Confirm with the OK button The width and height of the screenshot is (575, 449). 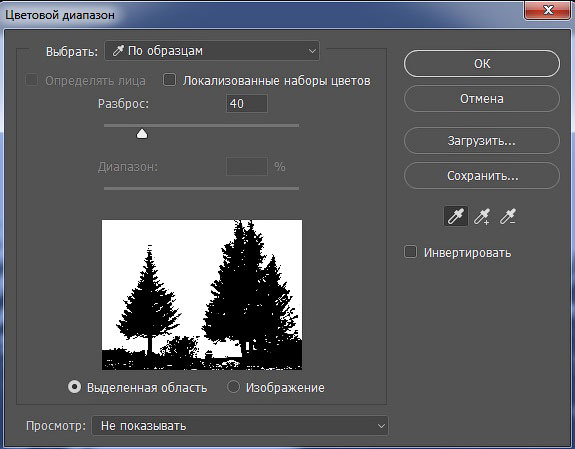point(482,64)
